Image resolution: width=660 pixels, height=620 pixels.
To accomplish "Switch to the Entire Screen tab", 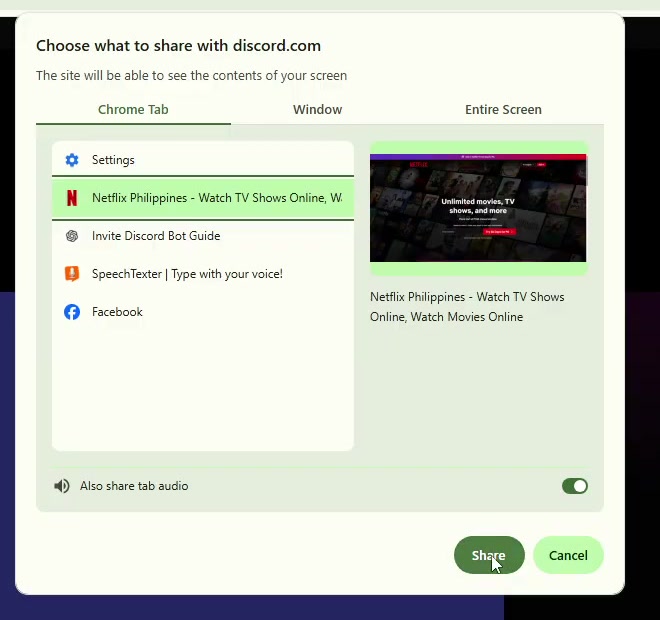I will [503, 109].
